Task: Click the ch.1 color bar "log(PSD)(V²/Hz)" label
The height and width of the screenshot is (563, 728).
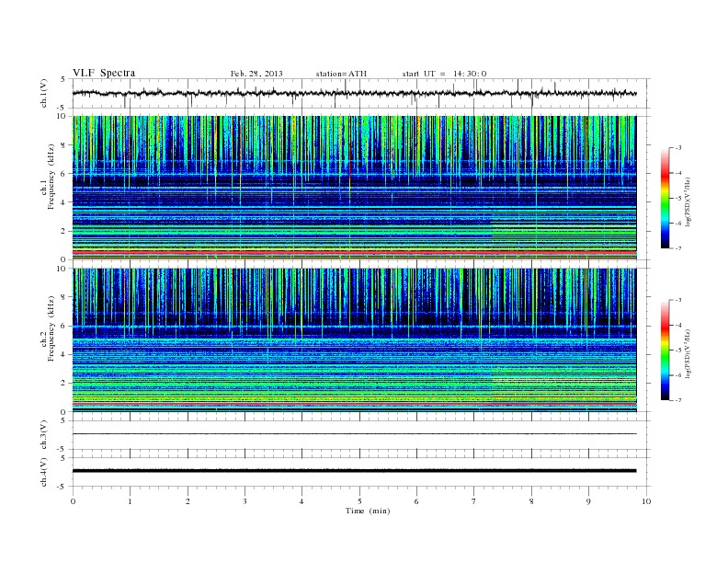Action: click(x=688, y=201)
